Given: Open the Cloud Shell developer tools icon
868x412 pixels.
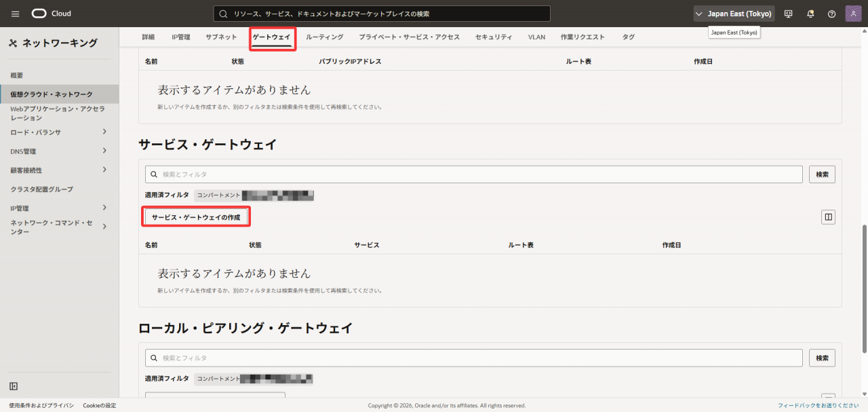Looking at the screenshot, I should coord(788,14).
